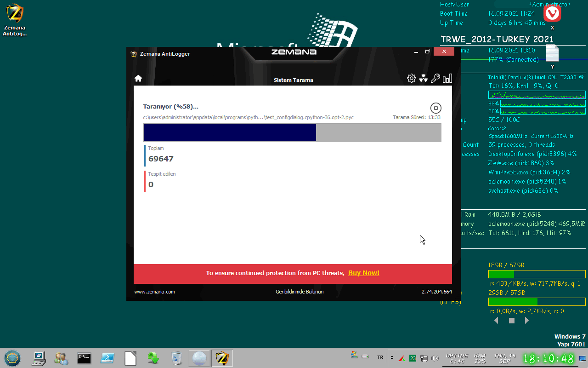Image resolution: width=588 pixels, height=368 pixels.
Task: Open the blank document taskbar icon
Action: (131, 358)
